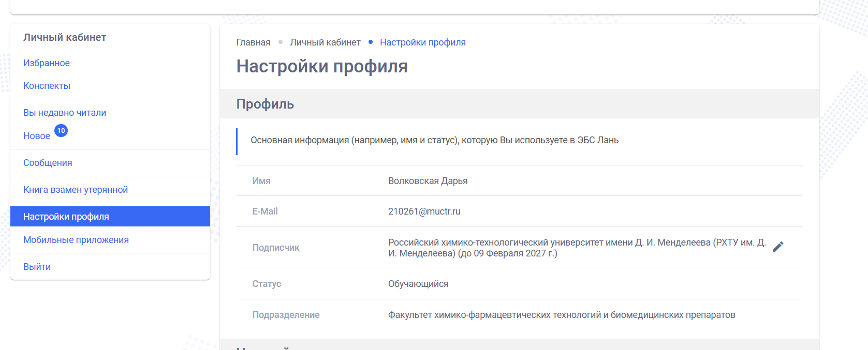Go to Сообщения
The image size is (868, 350).
click(48, 163)
